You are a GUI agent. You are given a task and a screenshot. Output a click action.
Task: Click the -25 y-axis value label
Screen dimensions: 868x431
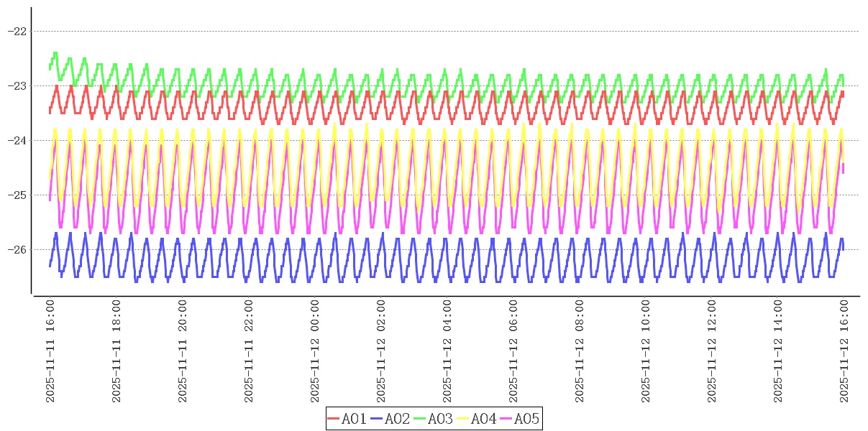point(17,195)
